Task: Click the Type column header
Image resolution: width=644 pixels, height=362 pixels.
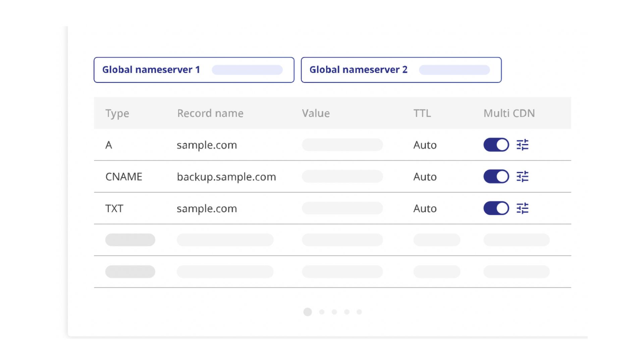Action: click(117, 113)
